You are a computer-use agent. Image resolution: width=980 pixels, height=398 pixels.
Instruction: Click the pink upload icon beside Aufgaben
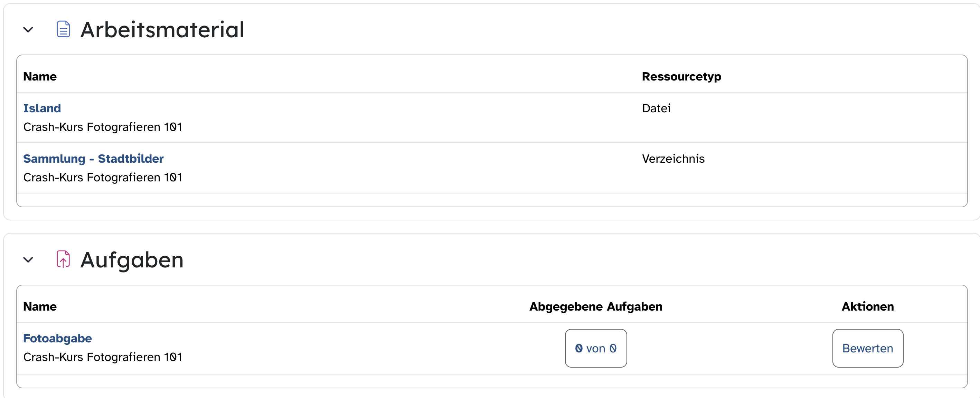click(x=63, y=259)
